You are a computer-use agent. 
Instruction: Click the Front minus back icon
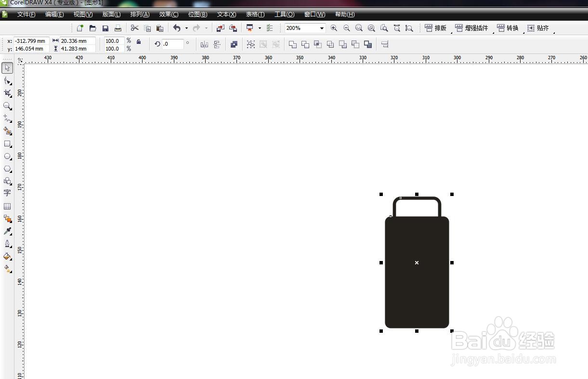343,44
